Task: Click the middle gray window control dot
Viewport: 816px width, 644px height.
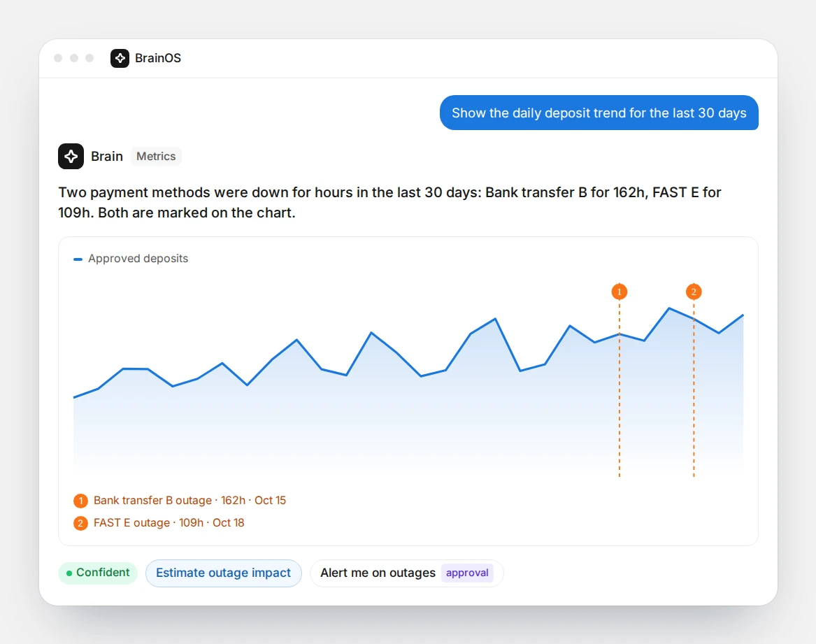Action: [x=74, y=58]
